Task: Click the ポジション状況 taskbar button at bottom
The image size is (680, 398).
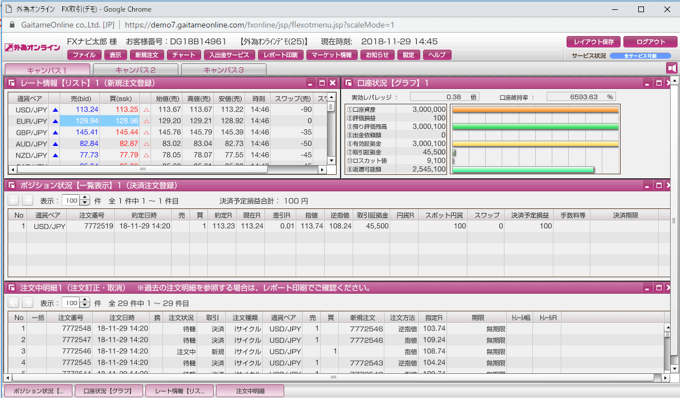Action: point(38,391)
